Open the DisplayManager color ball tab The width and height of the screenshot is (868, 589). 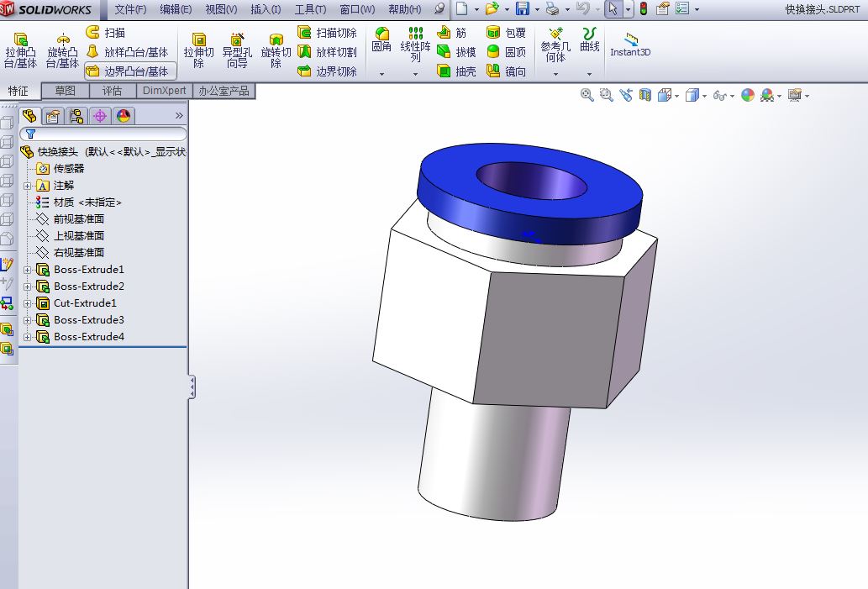123,116
